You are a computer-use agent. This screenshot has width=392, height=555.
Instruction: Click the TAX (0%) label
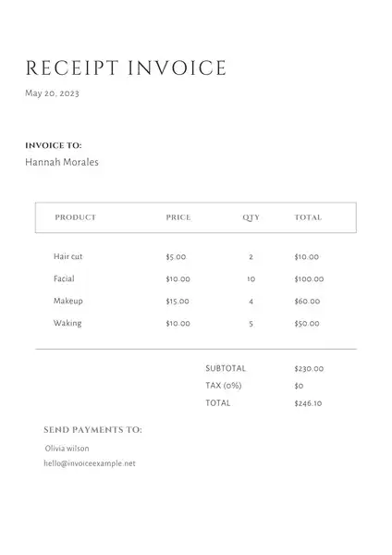[x=224, y=386]
